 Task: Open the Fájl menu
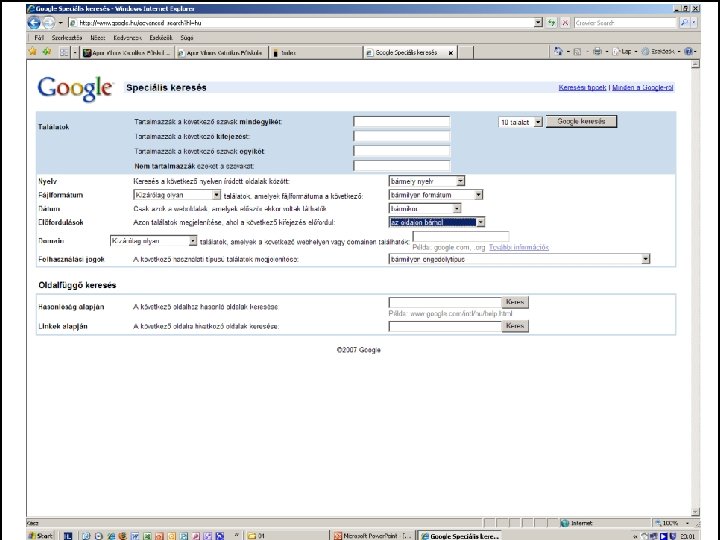pos(39,38)
